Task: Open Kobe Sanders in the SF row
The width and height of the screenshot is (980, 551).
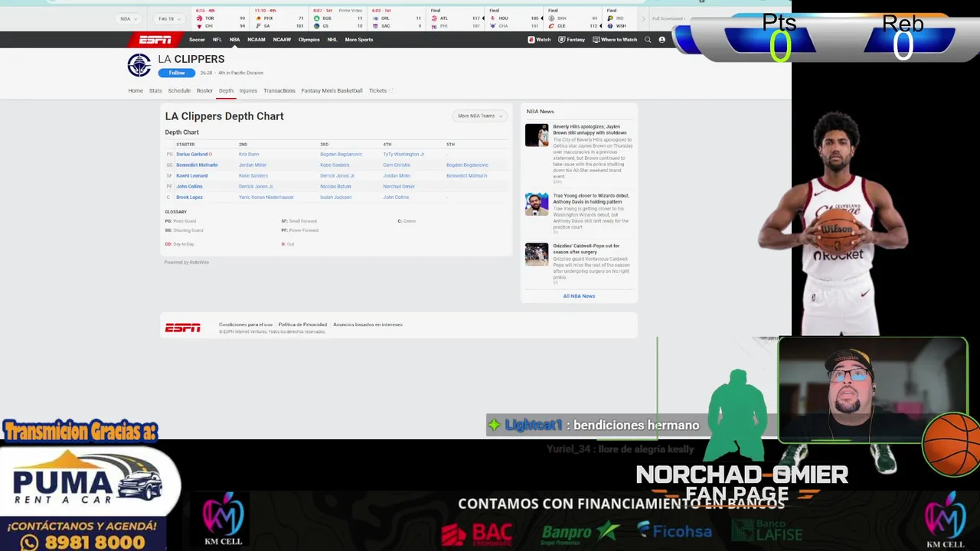Action: pyautogui.click(x=253, y=176)
